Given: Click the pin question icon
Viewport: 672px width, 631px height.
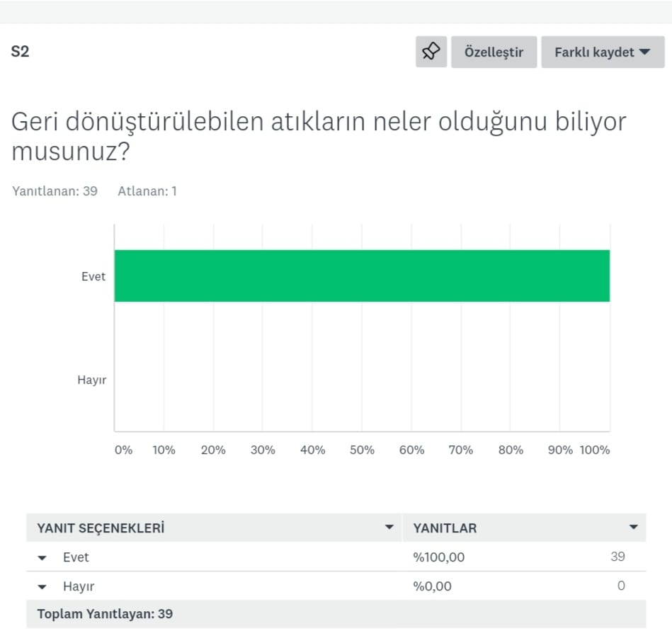Looking at the screenshot, I should tap(431, 52).
